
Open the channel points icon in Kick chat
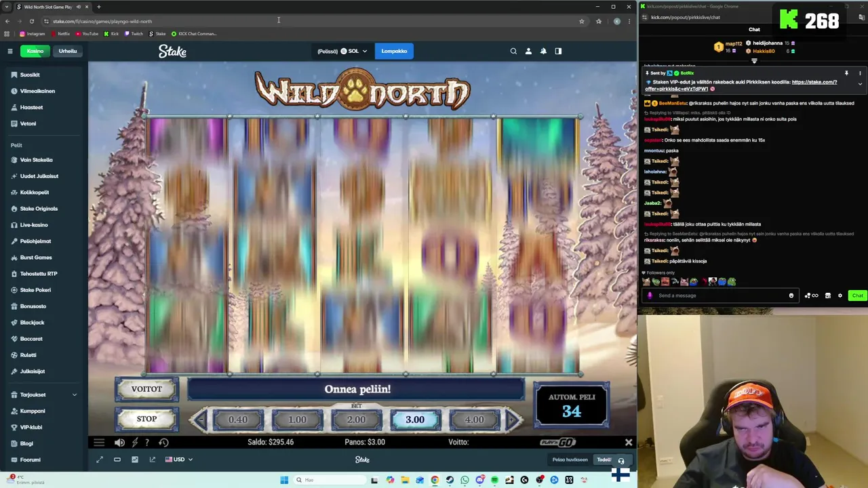pyautogui.click(x=811, y=296)
